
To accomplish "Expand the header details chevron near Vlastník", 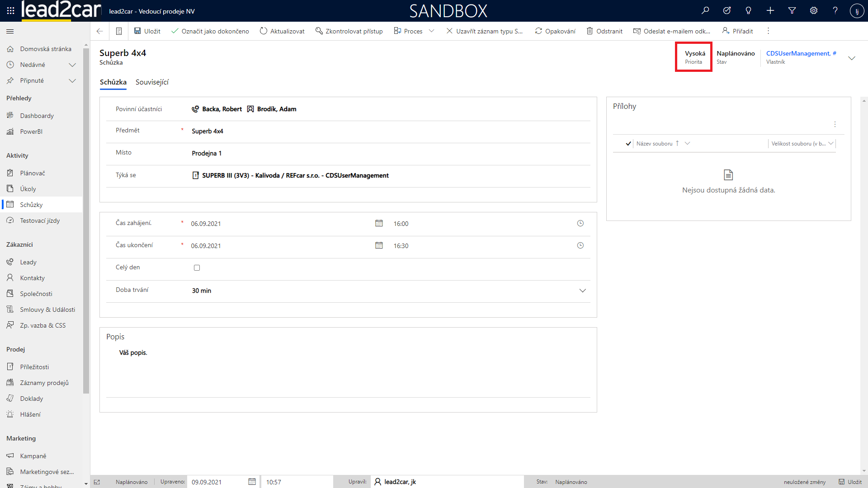I will click(852, 58).
